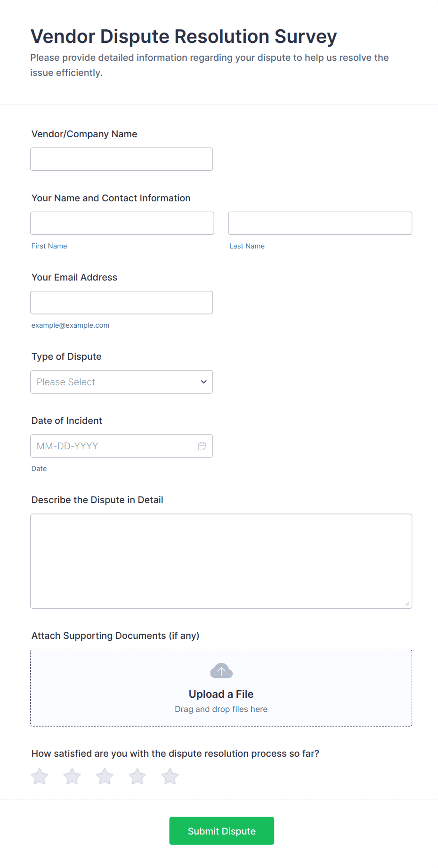Select the middle star rating
The width and height of the screenshot is (438, 868).
pos(105,776)
